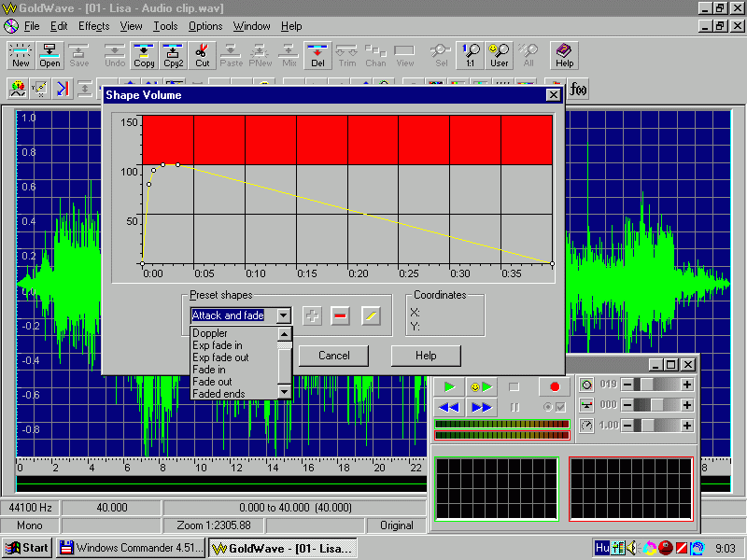The height and width of the screenshot is (560, 747).
Task: Increase volume with the plus next to 019
Action: click(x=687, y=385)
